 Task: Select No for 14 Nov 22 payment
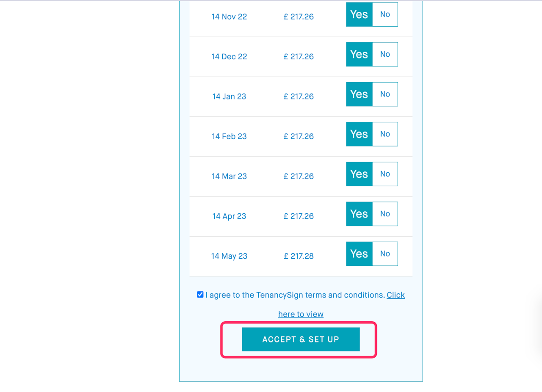pyautogui.click(x=385, y=14)
